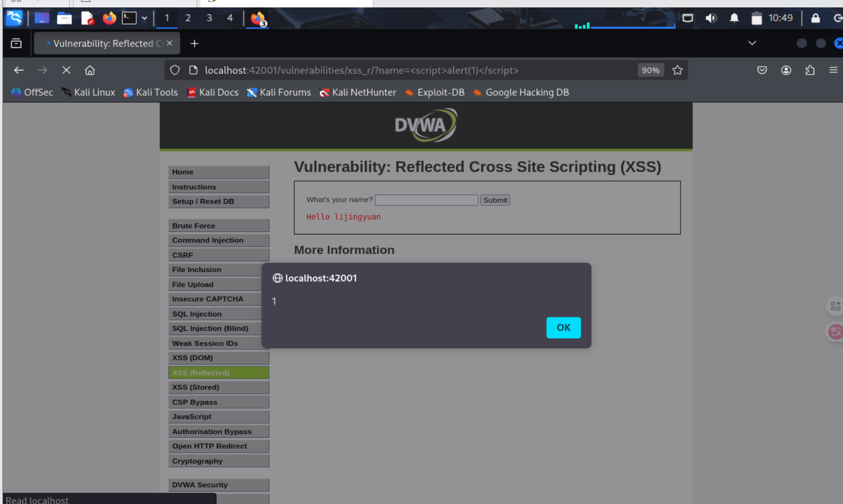Open the Cryptography menu item
This screenshot has height=504, width=843.
click(219, 461)
